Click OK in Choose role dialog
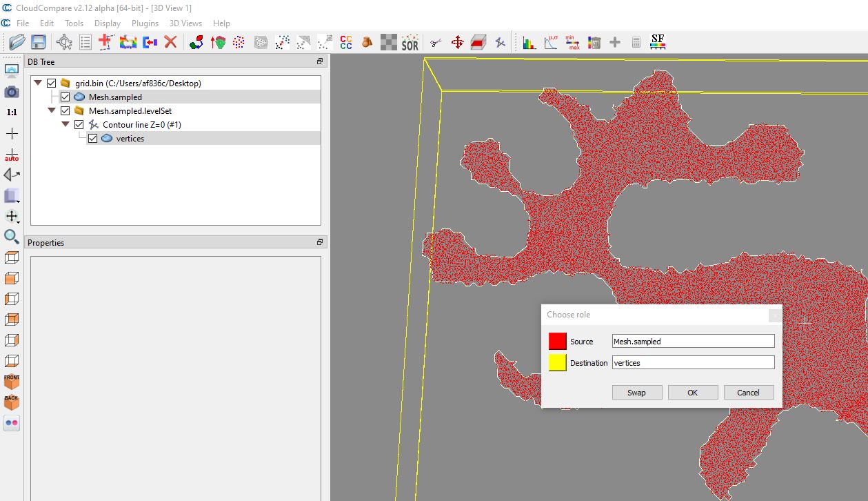868x501 pixels. pos(692,393)
